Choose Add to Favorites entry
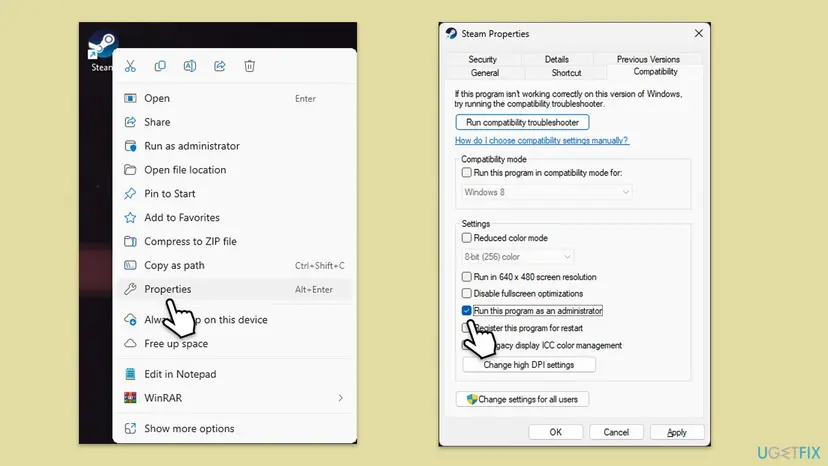 (234, 217)
